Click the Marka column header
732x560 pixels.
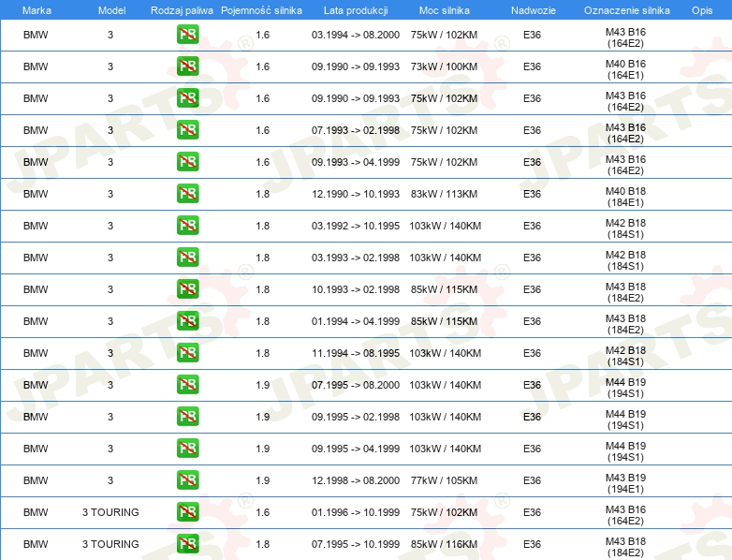(37, 10)
